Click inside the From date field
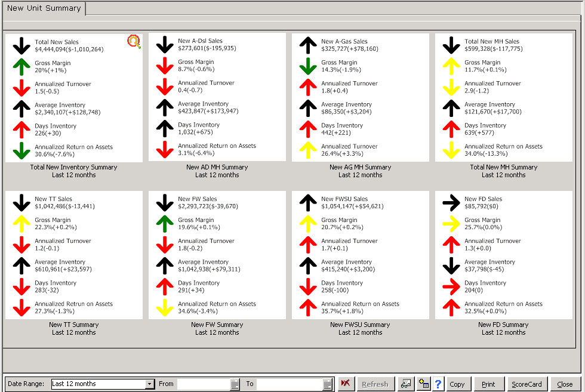The width and height of the screenshot is (585, 392). pos(203,384)
